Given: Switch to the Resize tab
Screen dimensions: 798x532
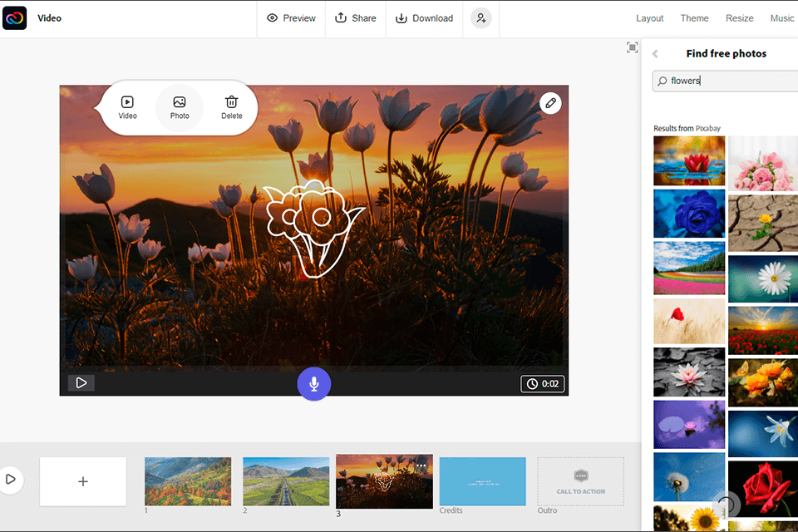Looking at the screenshot, I should pos(740,18).
